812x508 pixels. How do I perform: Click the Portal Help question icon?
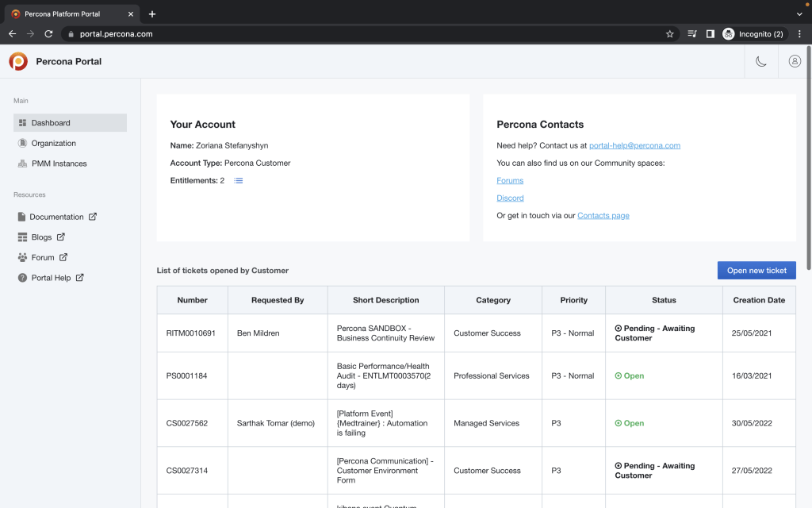click(x=22, y=278)
